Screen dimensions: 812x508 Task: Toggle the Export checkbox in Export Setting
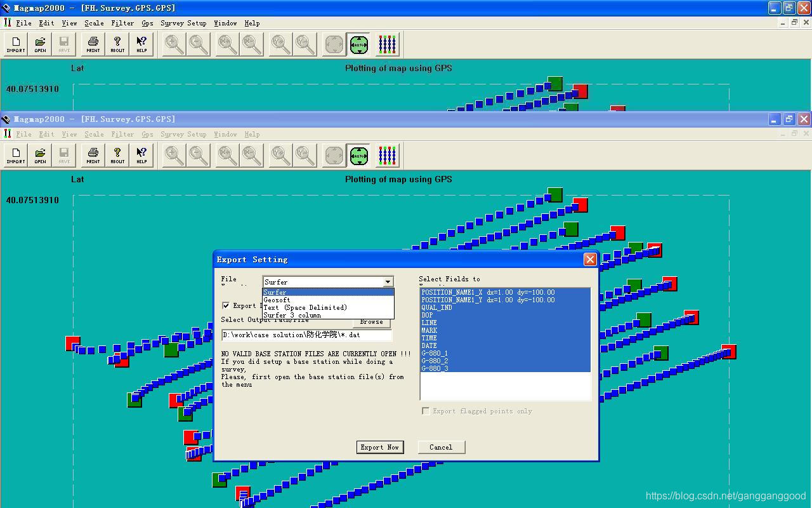[226, 305]
